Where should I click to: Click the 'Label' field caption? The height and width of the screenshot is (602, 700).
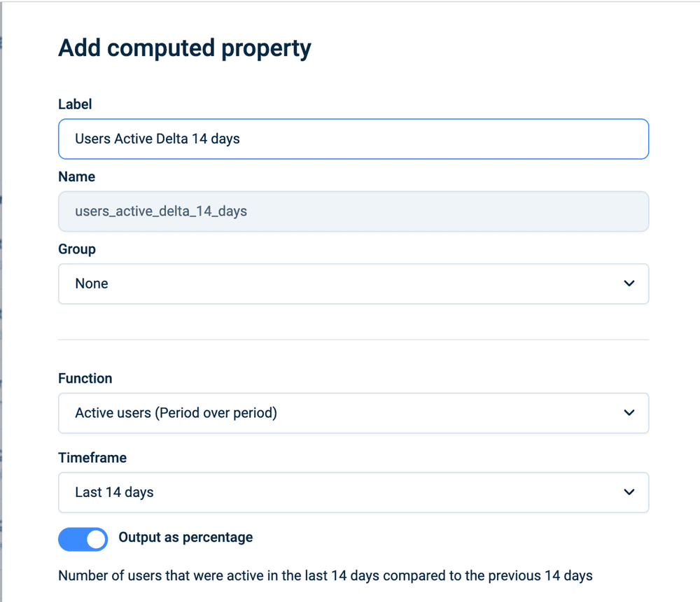coord(75,104)
